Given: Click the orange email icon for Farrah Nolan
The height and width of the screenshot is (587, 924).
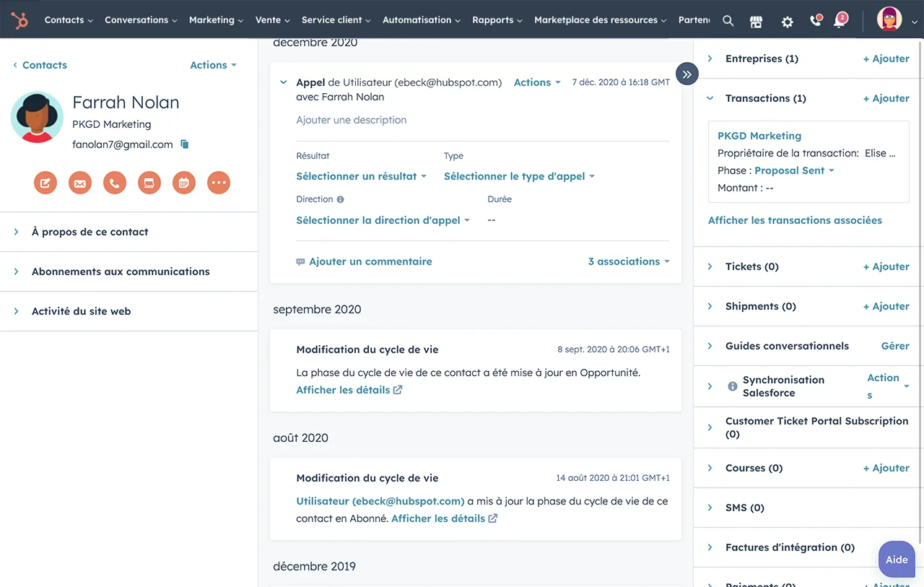Looking at the screenshot, I should (80, 183).
